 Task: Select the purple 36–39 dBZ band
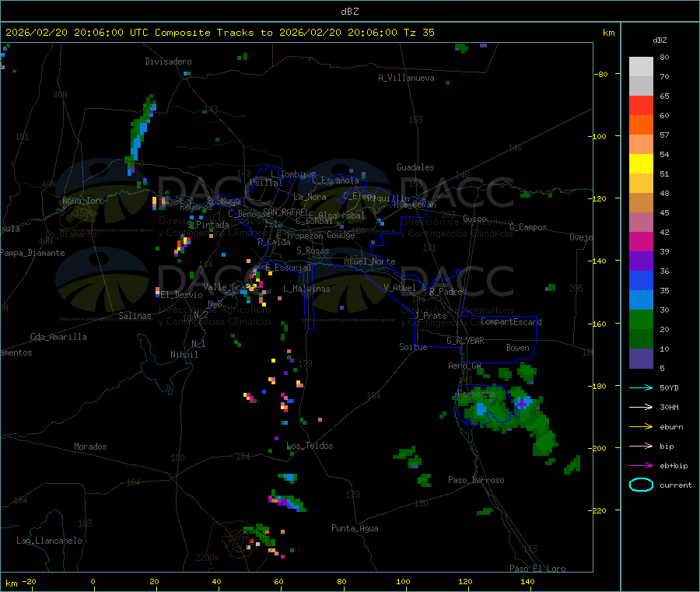click(x=641, y=261)
